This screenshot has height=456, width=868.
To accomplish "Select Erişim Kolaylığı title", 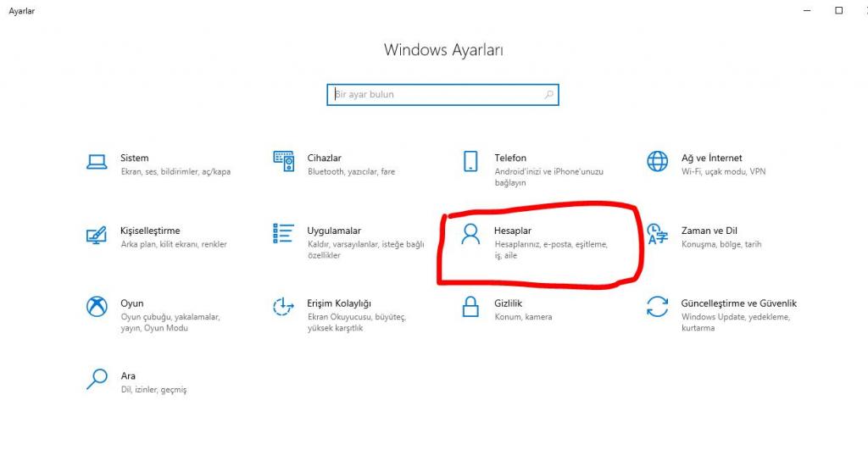I will [x=339, y=303].
